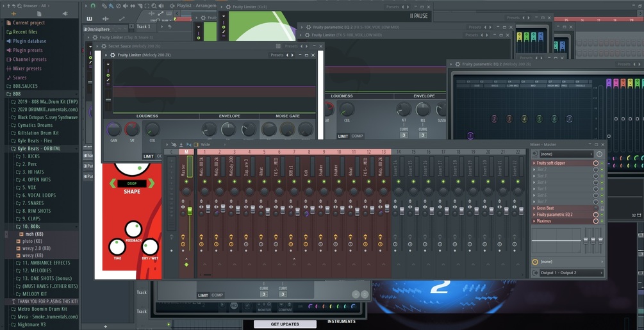Mute mixer track 8 Kick green LED

[309, 181]
